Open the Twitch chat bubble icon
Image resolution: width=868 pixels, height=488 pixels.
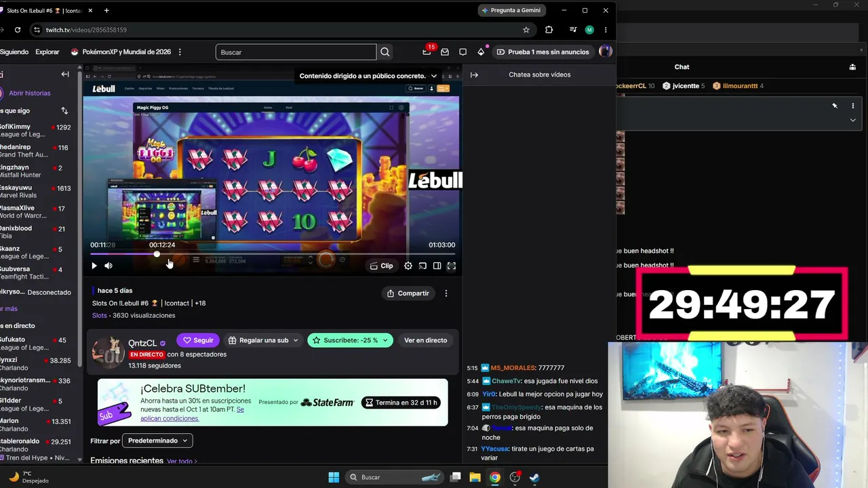[x=462, y=52]
